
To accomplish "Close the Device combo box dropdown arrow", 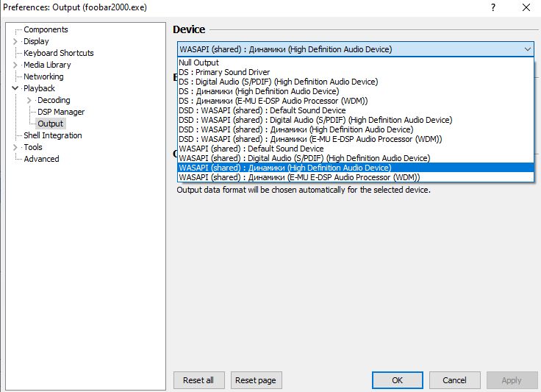I will click(527, 49).
